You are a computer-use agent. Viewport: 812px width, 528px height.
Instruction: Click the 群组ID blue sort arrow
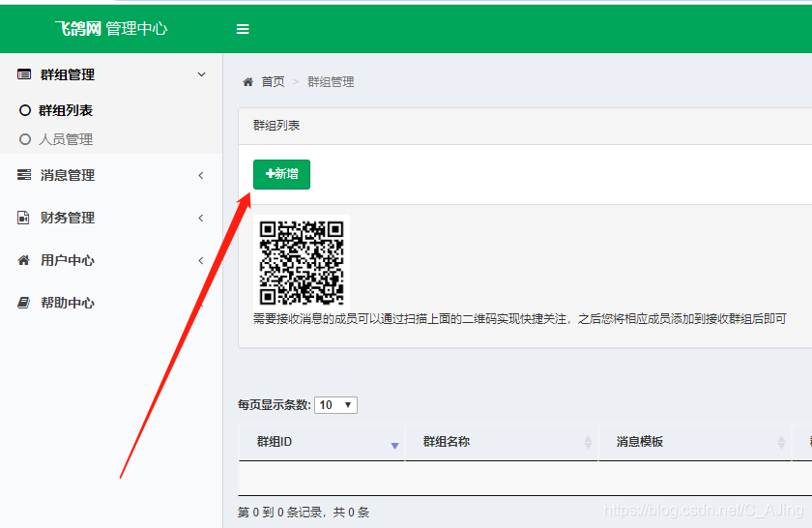click(394, 446)
